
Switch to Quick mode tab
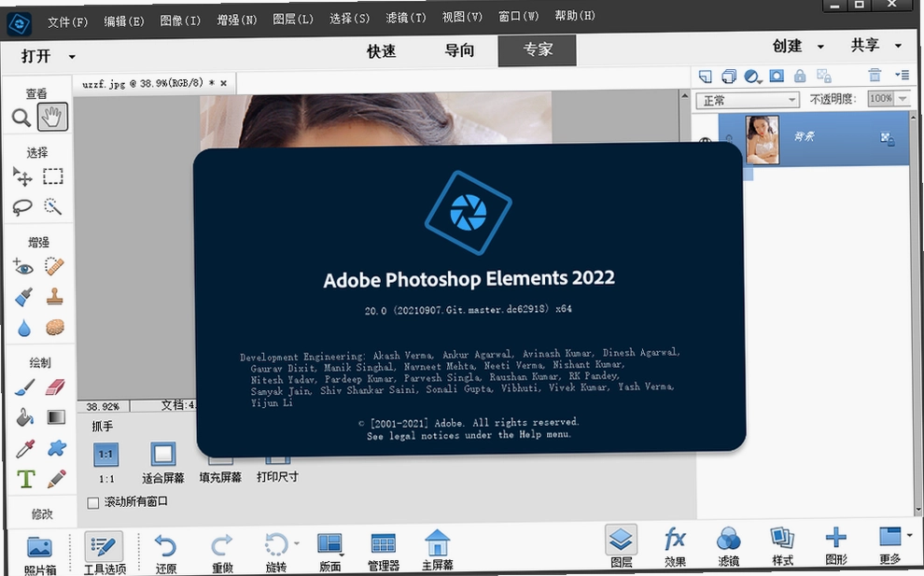382,51
